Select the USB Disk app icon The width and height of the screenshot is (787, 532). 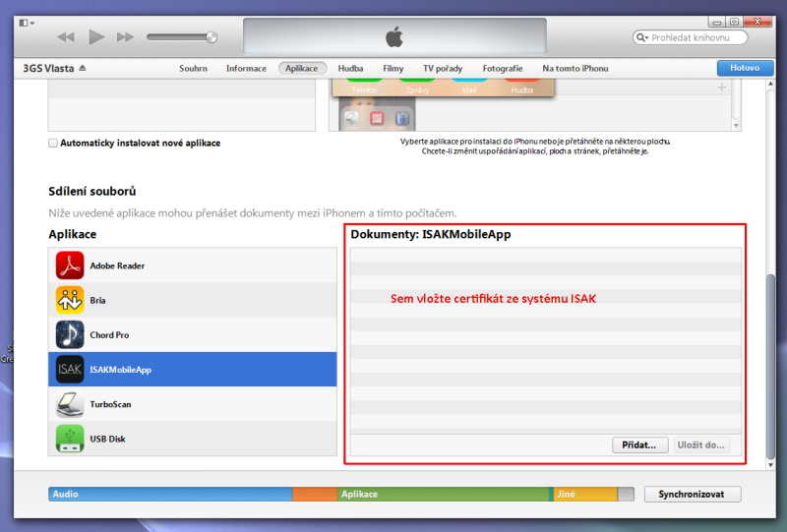70,439
